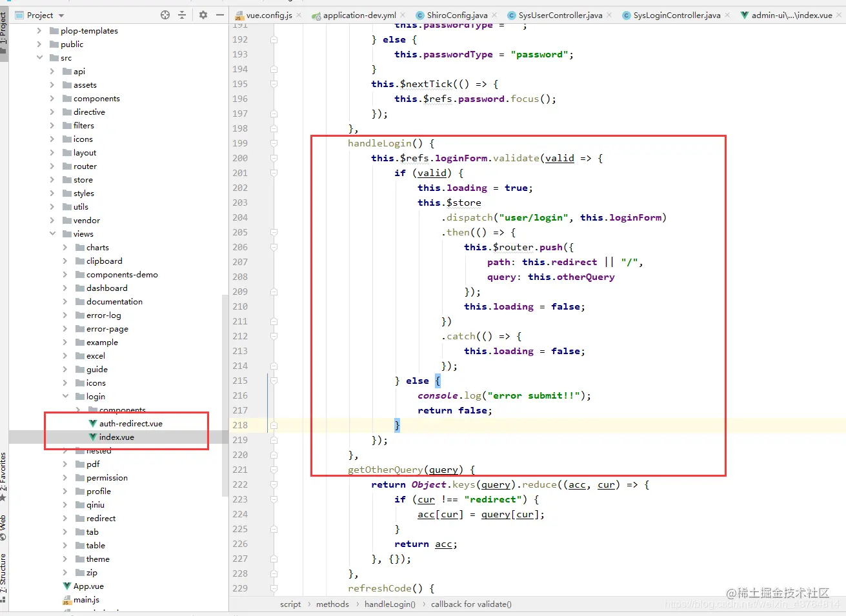Image resolution: width=846 pixels, height=616 pixels.
Task: Click breadcrumb 'methods'
Action: coord(332,604)
